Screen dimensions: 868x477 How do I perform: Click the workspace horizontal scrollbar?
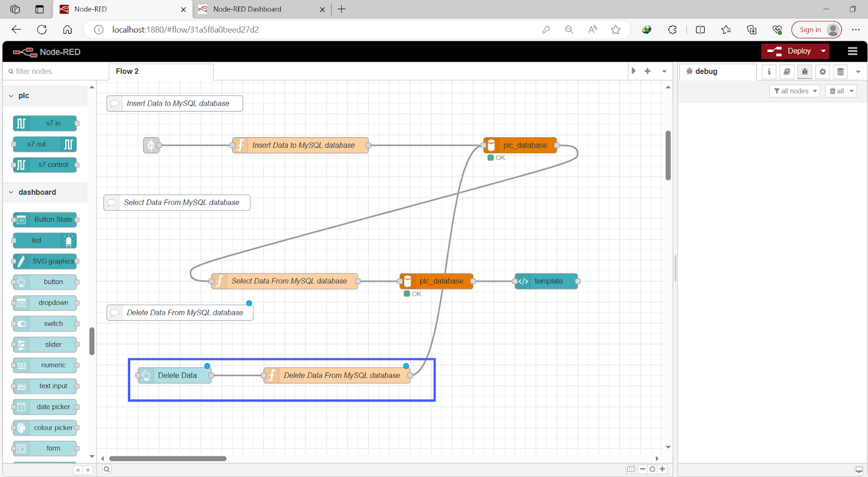click(x=168, y=459)
